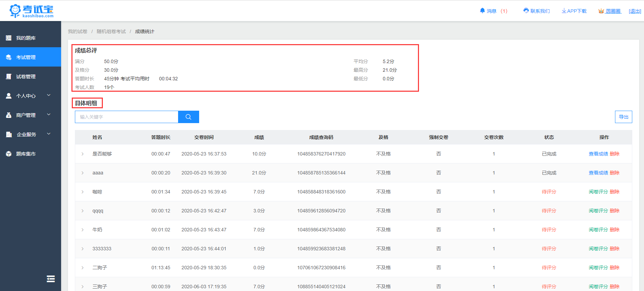Click score code 104858376270417920

[321, 154]
